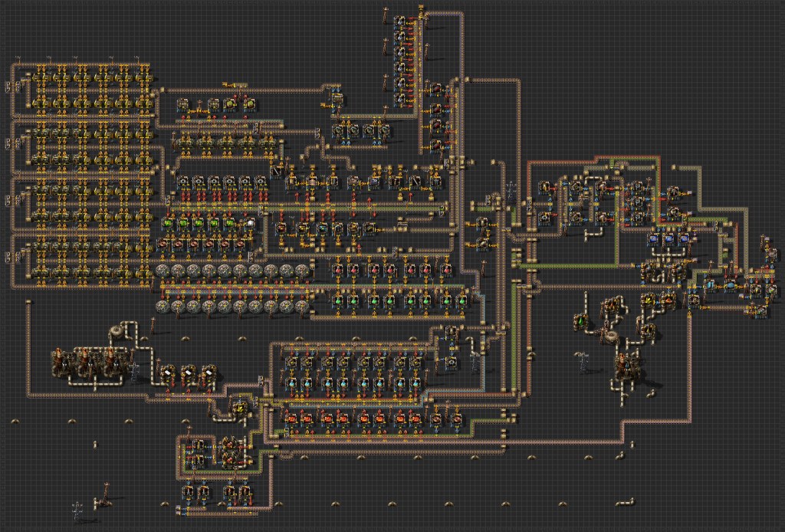Select the leftmost lab in the upper lab row
This screenshot has height=532, width=785.
(x=164, y=272)
